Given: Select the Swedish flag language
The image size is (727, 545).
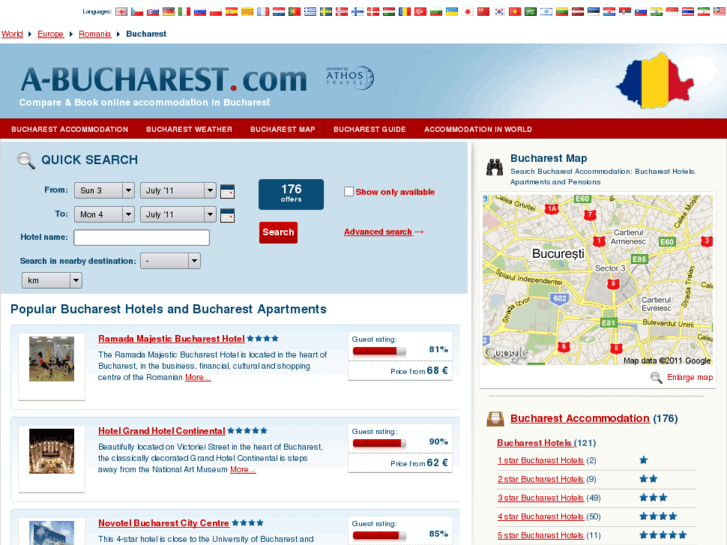Looking at the screenshot, I should point(326,12).
